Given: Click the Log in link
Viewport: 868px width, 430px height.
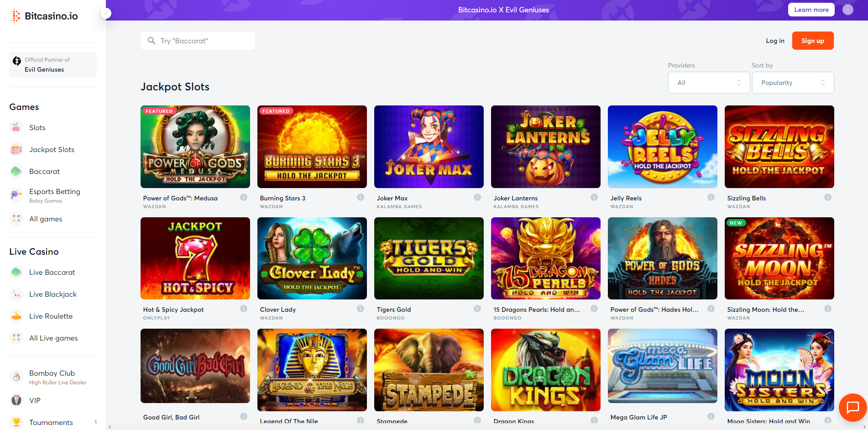Looking at the screenshot, I should click(x=775, y=41).
